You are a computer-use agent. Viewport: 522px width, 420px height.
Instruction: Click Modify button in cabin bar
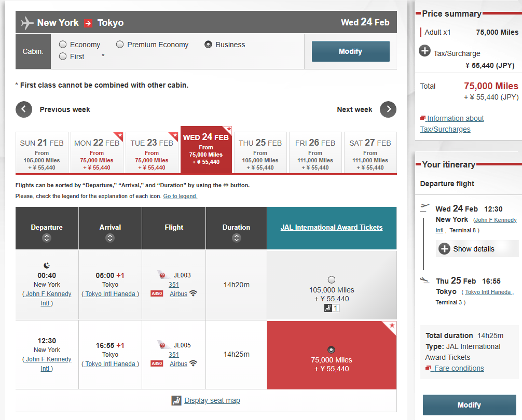(x=351, y=51)
